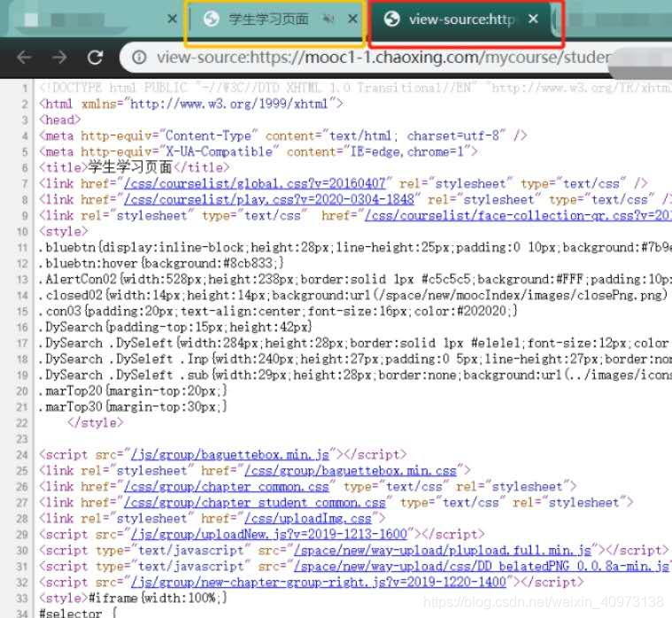The width and height of the screenshot is (672, 618).
Task: Click the .closed02 style rule line
Action: click(353, 296)
